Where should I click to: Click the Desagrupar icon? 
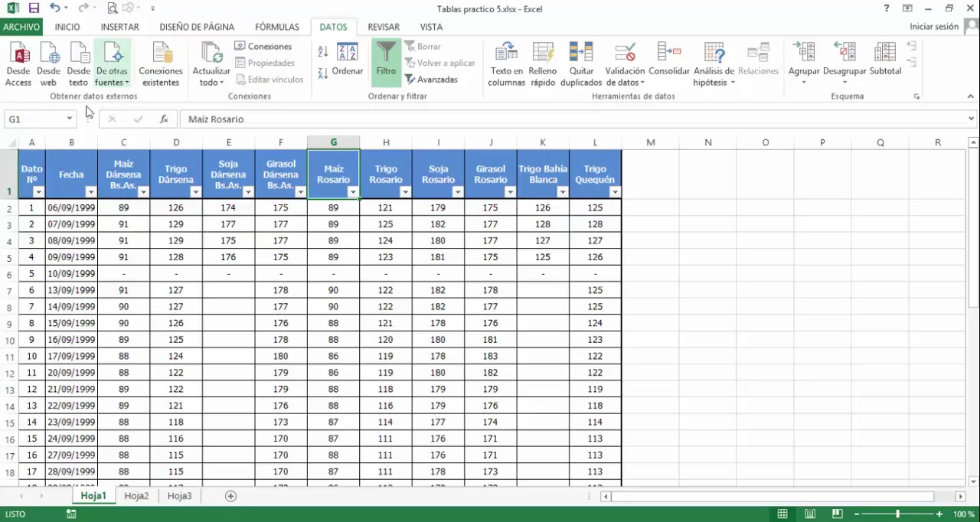844,52
